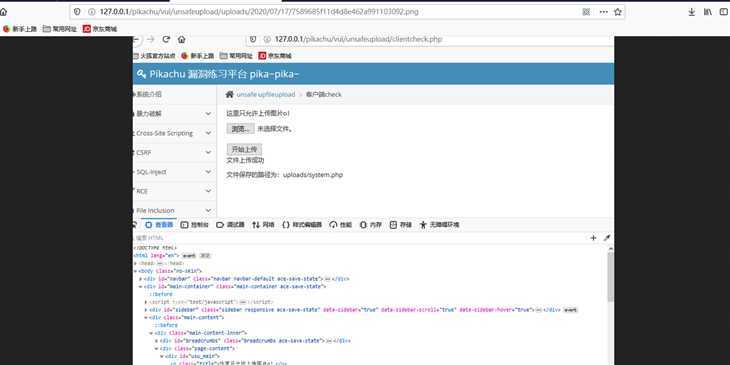Viewport: 730px width, 365px height.
Task: Switch to the 调试器 debugger tab
Action: click(x=230, y=224)
